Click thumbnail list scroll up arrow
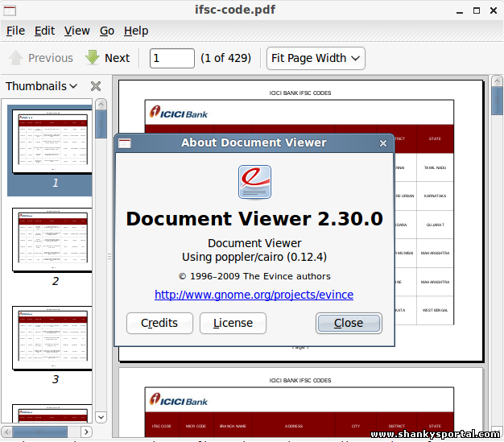This screenshot has height=442, width=504. click(101, 104)
